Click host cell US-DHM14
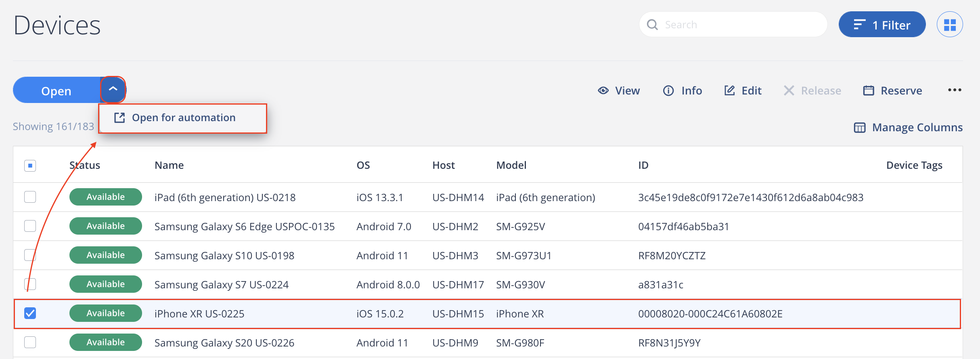 point(458,197)
